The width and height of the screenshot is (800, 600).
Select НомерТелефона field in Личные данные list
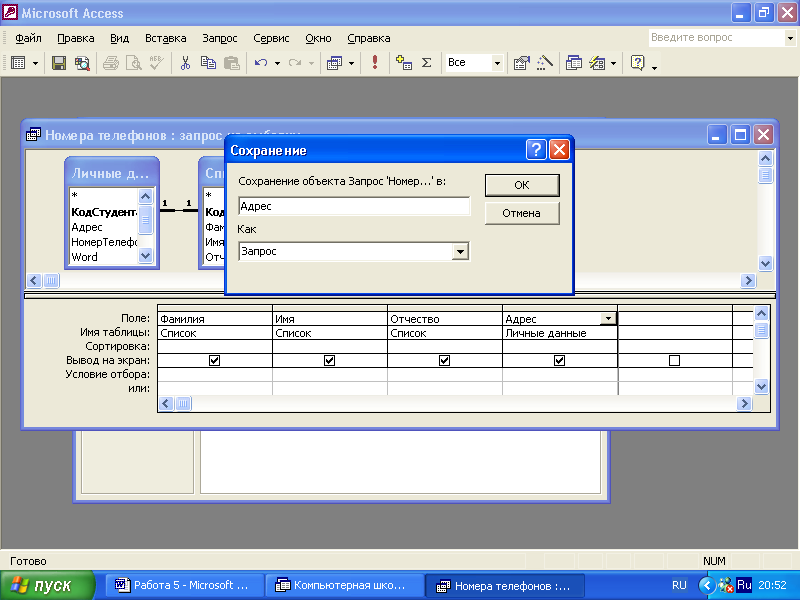[104, 242]
